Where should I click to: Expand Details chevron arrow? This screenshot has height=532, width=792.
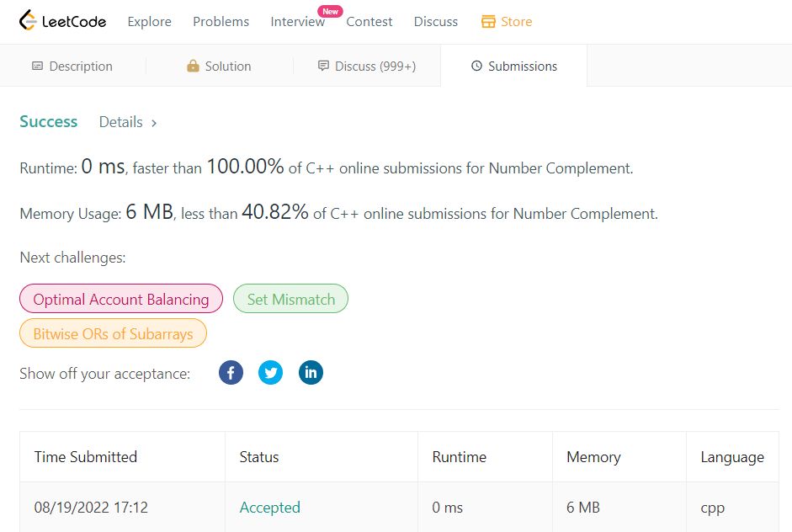tap(154, 123)
